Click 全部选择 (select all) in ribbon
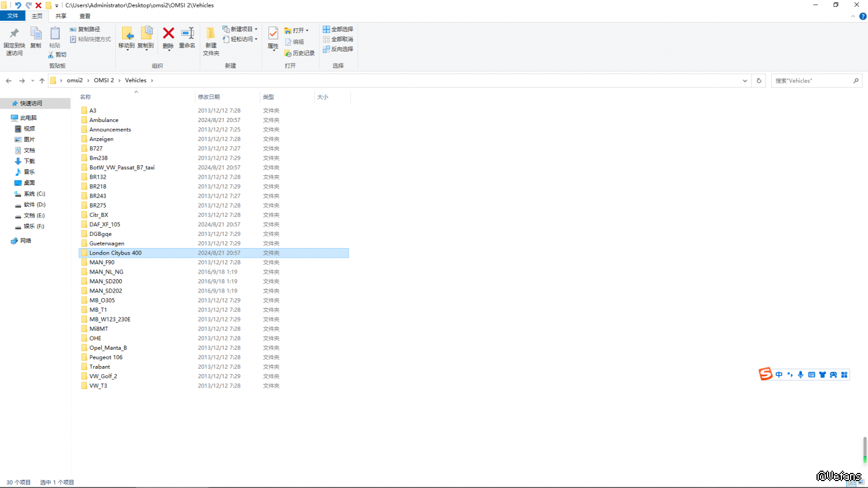Image resolution: width=868 pixels, height=488 pixels. pos(338,29)
